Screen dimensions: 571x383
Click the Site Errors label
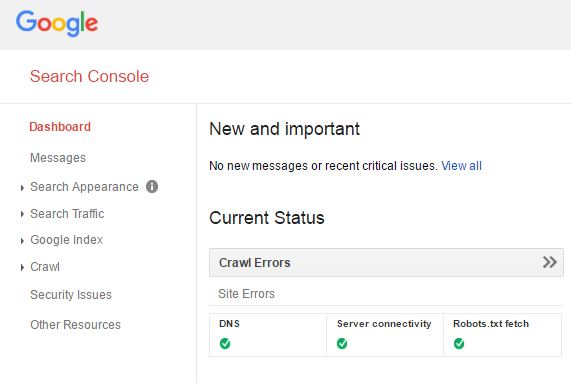[x=246, y=294]
